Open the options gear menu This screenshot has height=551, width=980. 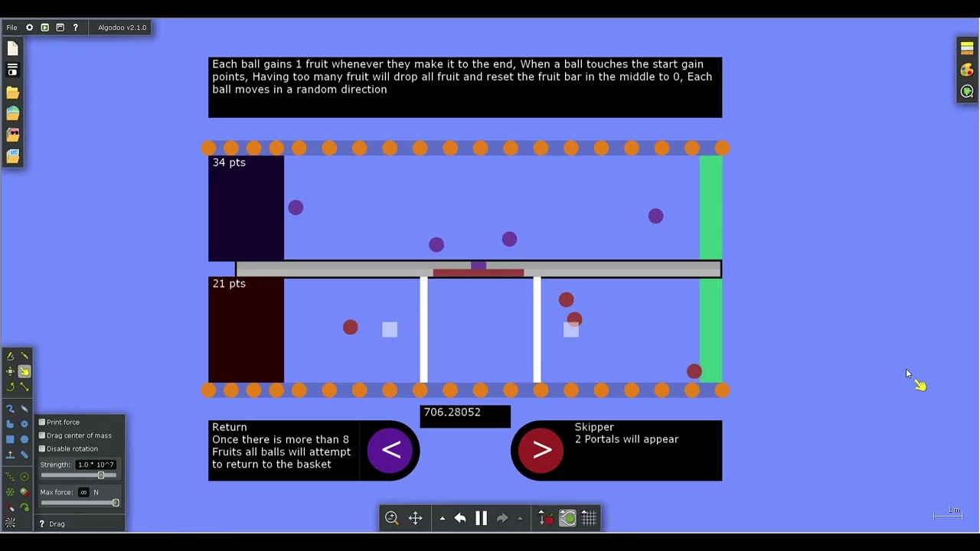tap(29, 28)
